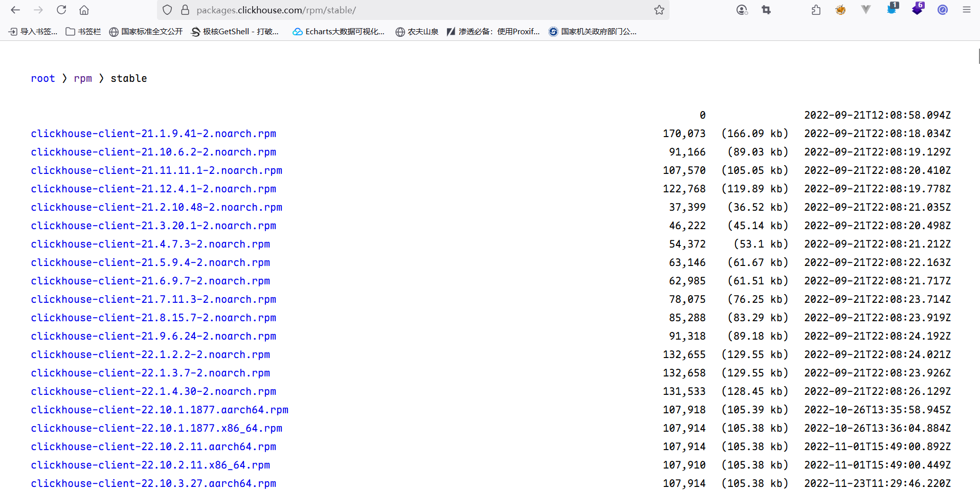Download clickhouse-client-22.1.2.2-2.noarch.rpm
Screen dimensions: 980x490
150,354
